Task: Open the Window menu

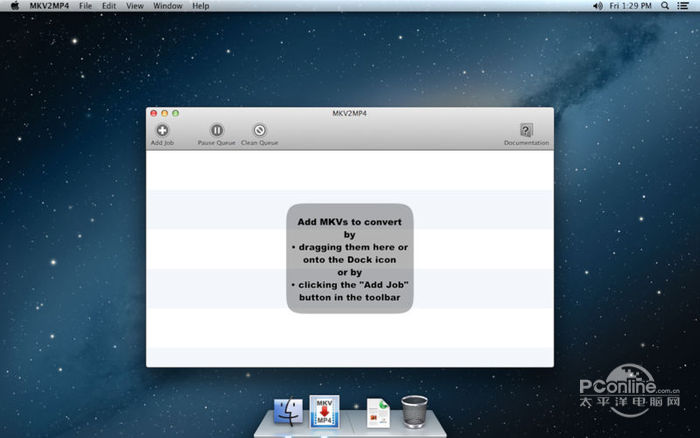Action: tap(167, 6)
